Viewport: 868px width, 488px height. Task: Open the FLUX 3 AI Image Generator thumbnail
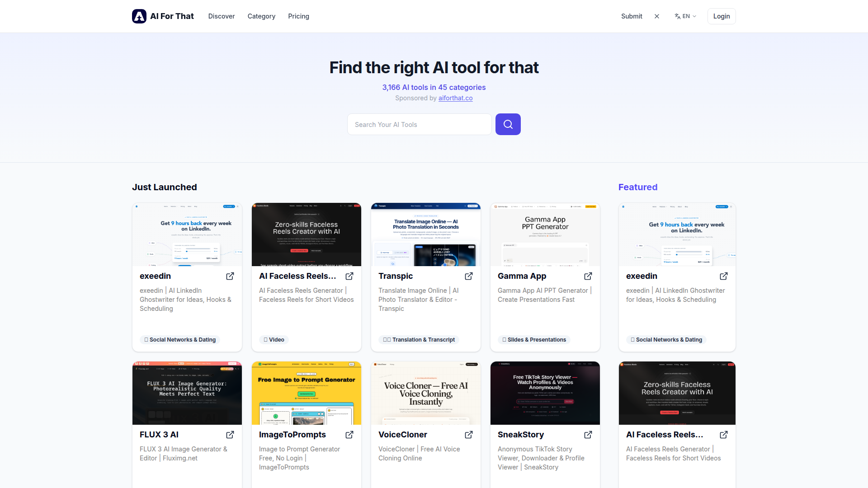coord(187,393)
